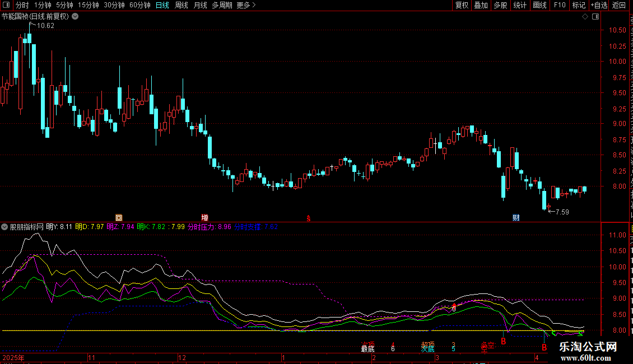Expand the 更多 periods menu
Viewport: 633px width, 364px height.
click(246, 5)
